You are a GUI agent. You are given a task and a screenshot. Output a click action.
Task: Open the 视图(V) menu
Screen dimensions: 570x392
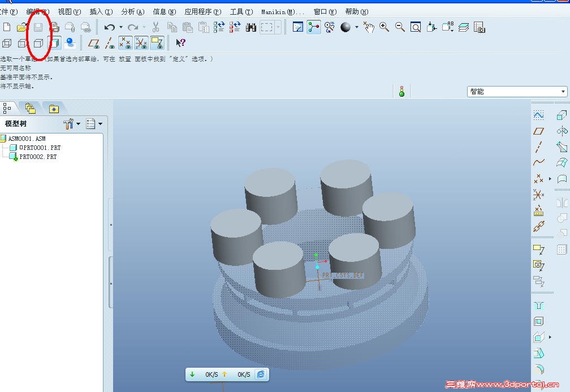tap(70, 12)
